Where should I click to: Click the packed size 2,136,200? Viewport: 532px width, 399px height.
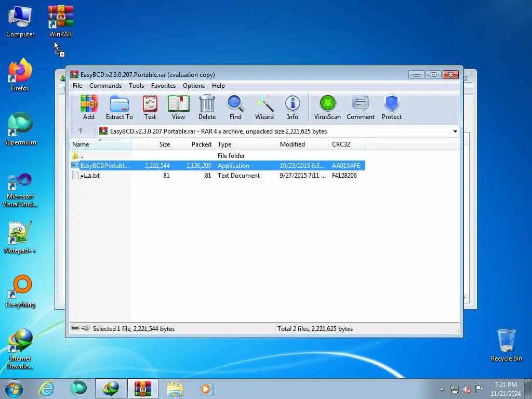click(199, 166)
